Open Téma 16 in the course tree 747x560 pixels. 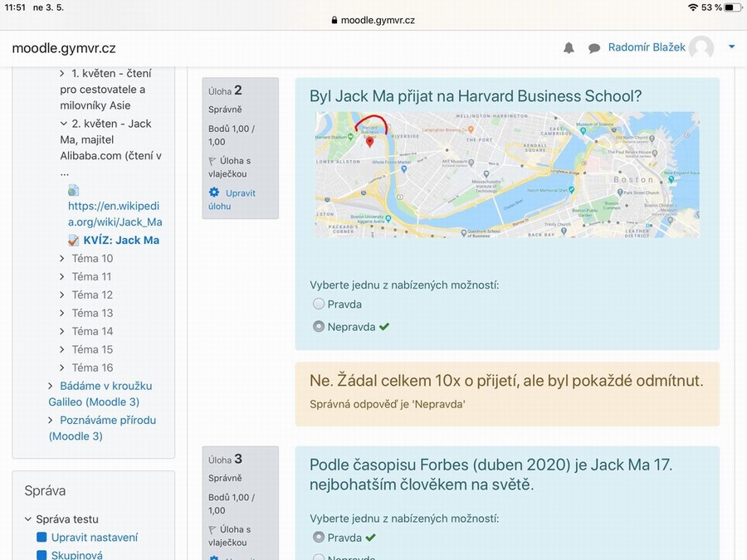pyautogui.click(x=92, y=368)
